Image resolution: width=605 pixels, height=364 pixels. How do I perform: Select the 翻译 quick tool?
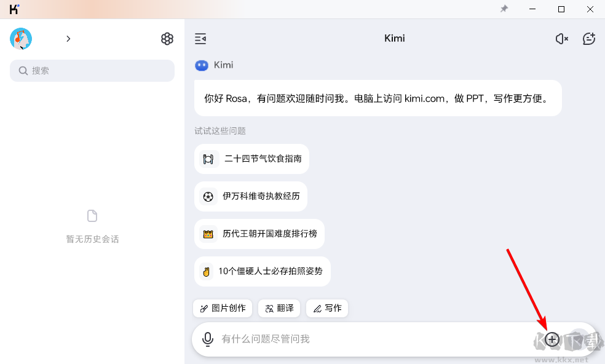coord(279,308)
